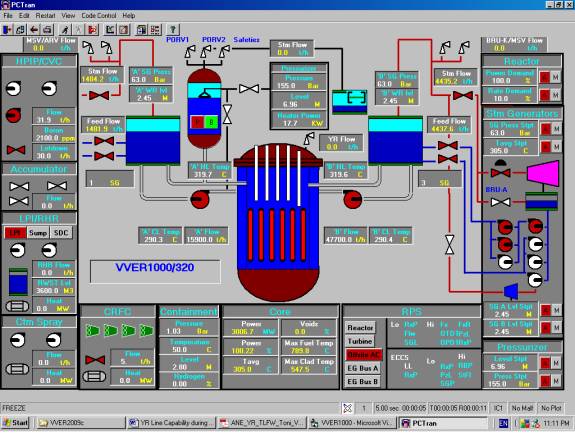This screenshot has height=433, width=575.
Task: Switch SG A Lvl Stpt to manual M
Action: point(556,310)
